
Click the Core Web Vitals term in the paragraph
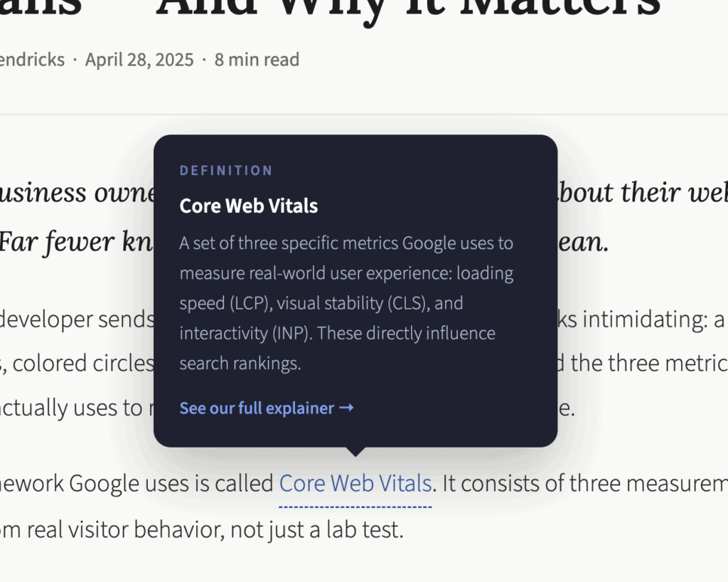[354, 482]
